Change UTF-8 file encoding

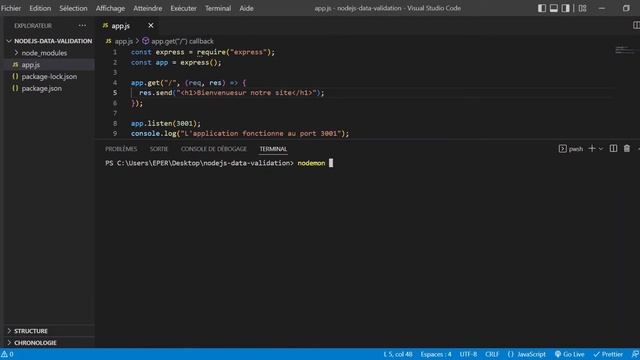click(468, 354)
